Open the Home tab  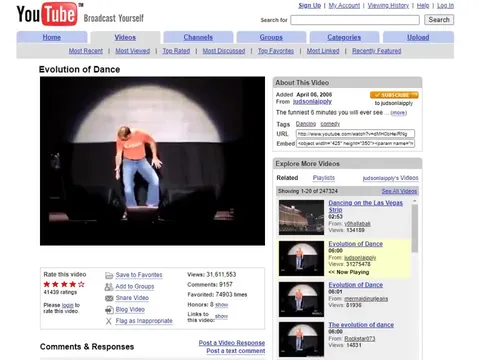pyautogui.click(x=52, y=37)
